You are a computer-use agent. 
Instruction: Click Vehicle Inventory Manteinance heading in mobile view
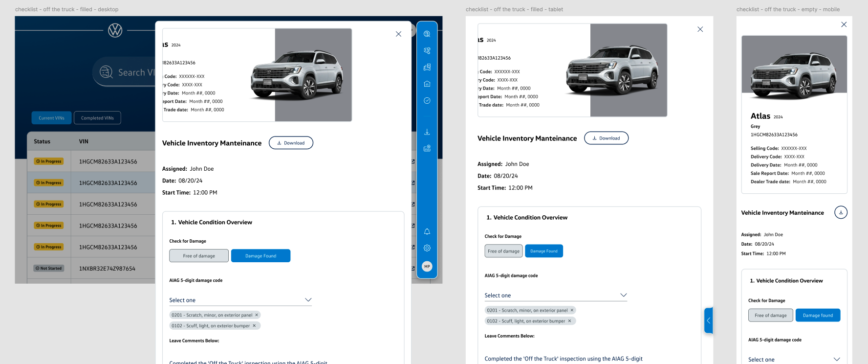(782, 212)
